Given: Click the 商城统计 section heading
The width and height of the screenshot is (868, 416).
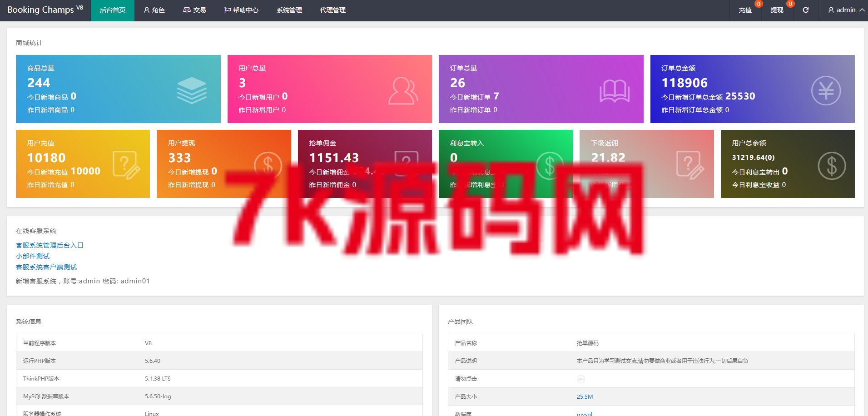Looking at the screenshot, I should 29,43.
